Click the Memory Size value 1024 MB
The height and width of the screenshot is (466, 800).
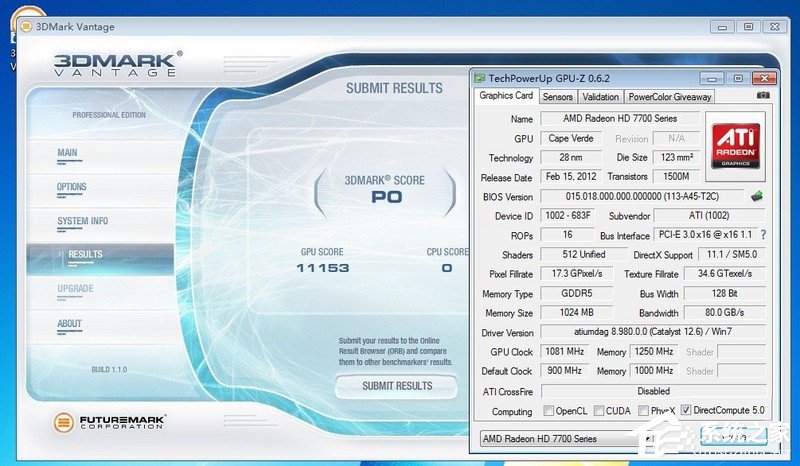click(x=577, y=312)
